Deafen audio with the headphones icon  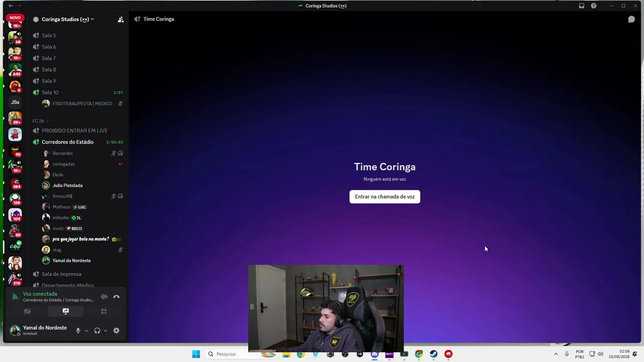(x=97, y=330)
